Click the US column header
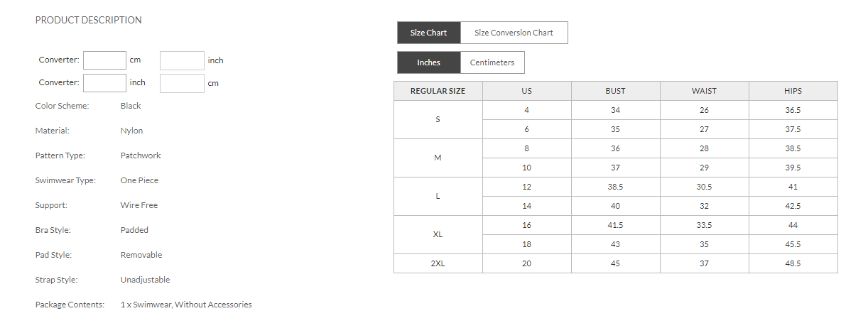Image resolution: width=868 pixels, height=328 pixels. coord(526,91)
